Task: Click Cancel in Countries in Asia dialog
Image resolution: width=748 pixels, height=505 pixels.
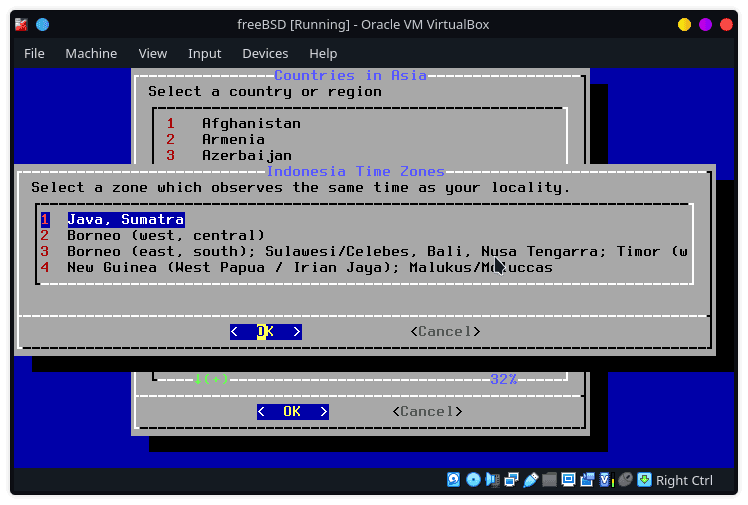Action: 427,412
